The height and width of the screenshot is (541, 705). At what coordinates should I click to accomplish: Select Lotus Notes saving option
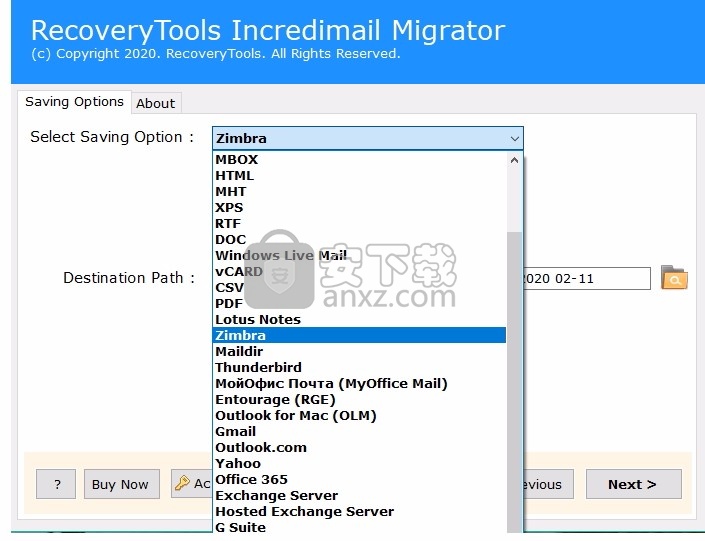(x=359, y=319)
